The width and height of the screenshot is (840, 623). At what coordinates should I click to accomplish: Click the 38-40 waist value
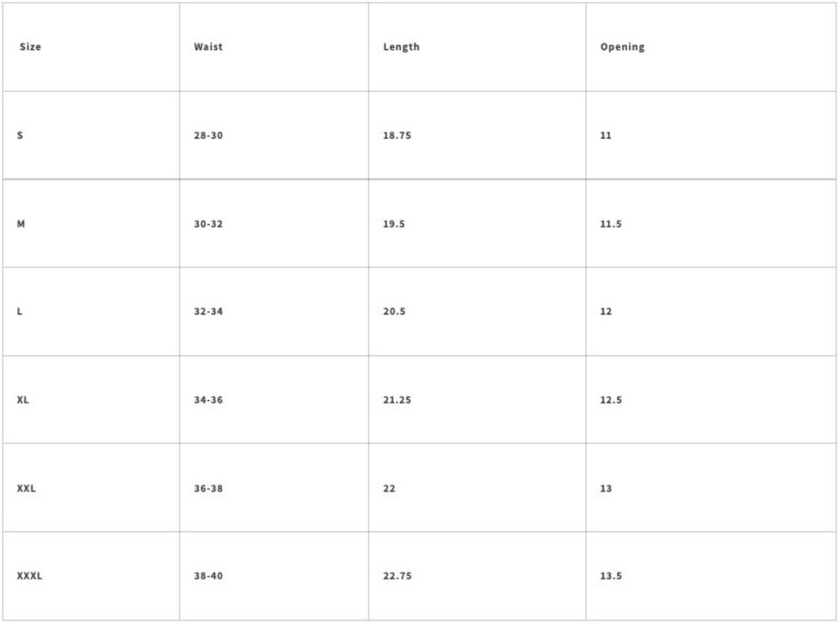208,576
